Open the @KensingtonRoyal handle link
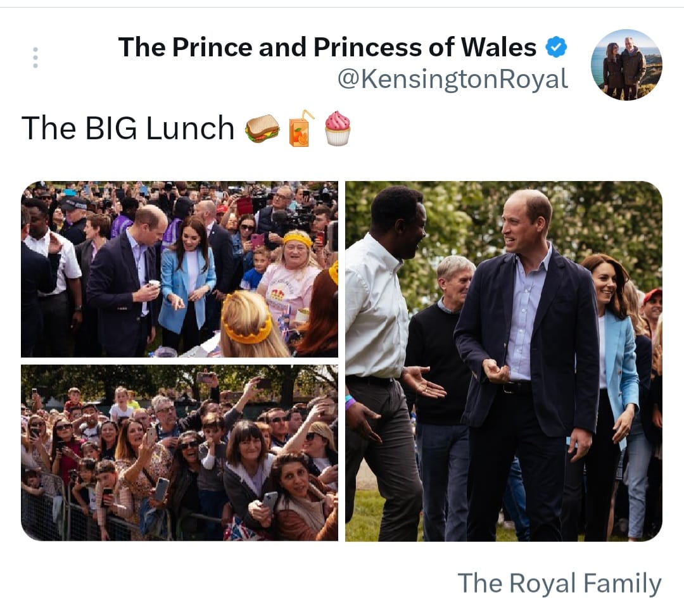 (453, 79)
